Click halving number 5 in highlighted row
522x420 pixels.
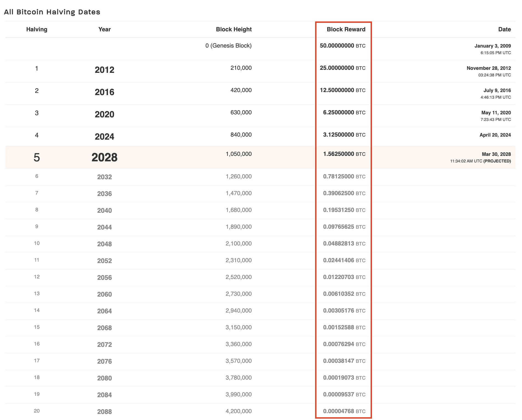37,157
